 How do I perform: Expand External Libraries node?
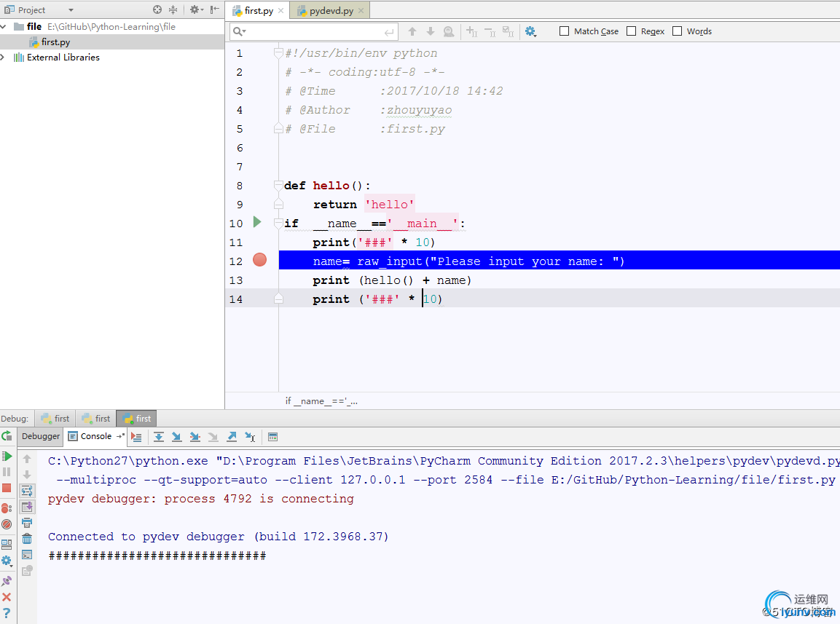coord(3,58)
